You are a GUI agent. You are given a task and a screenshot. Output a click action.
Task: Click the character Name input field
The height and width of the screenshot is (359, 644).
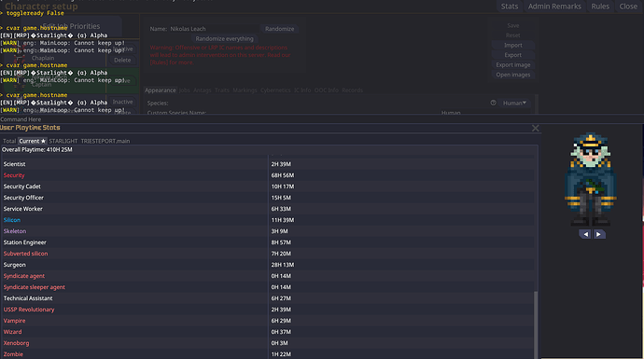(214, 29)
